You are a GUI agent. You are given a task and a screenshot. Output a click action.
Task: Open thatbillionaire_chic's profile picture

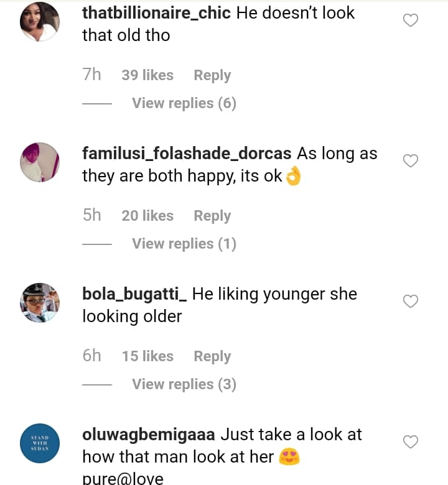tap(40, 22)
